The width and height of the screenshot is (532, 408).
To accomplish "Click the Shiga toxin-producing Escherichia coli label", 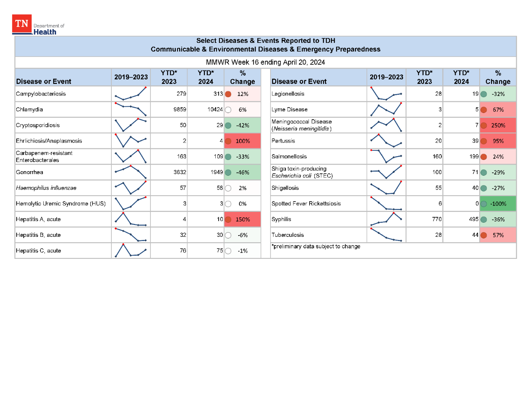I will tap(302, 172).
